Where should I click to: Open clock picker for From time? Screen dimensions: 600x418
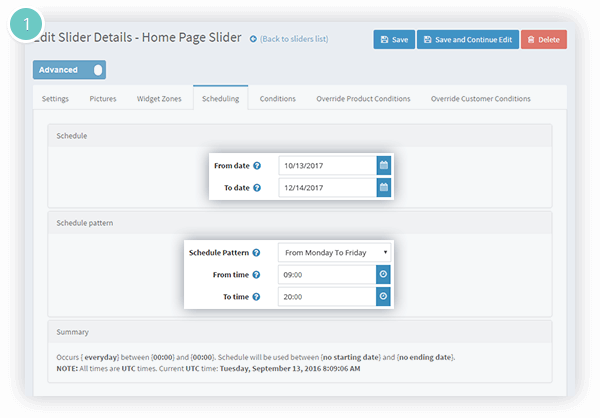(383, 274)
